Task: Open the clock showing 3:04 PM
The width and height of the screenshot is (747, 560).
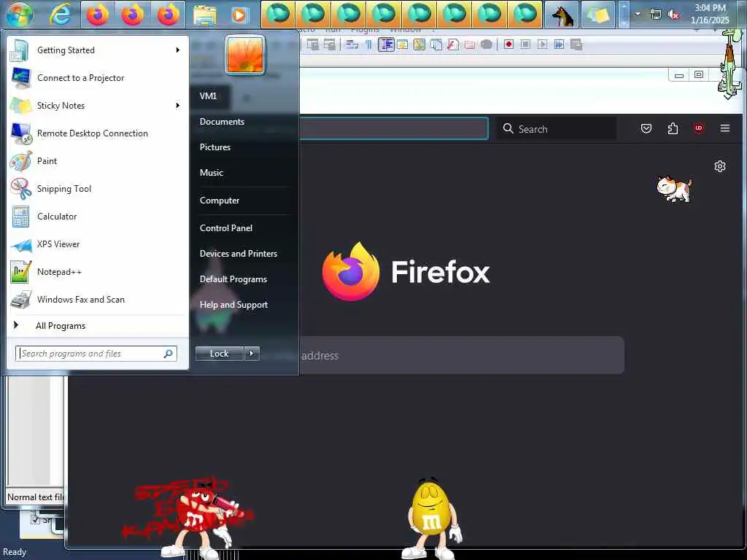Action: [710, 14]
